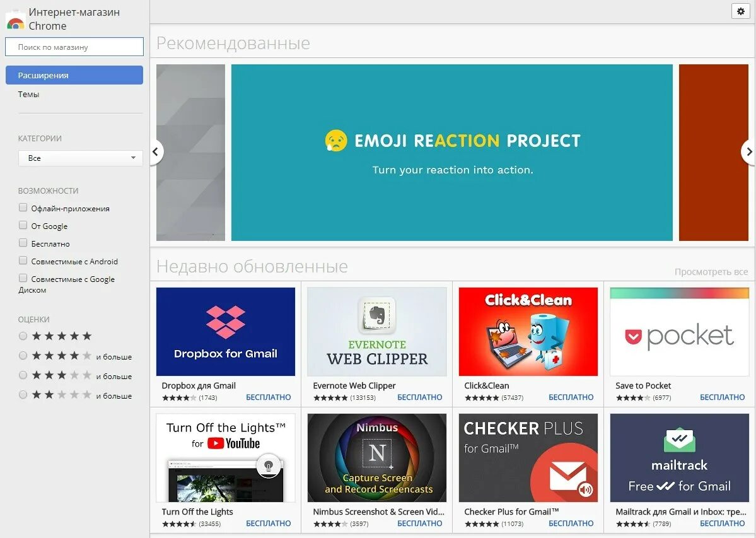Show next recommended banner with right arrow

pyautogui.click(x=749, y=152)
